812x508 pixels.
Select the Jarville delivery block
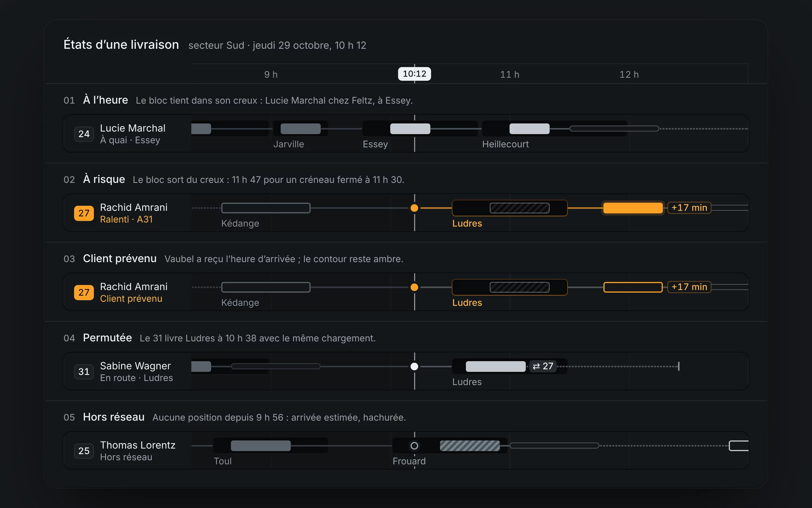click(x=300, y=129)
